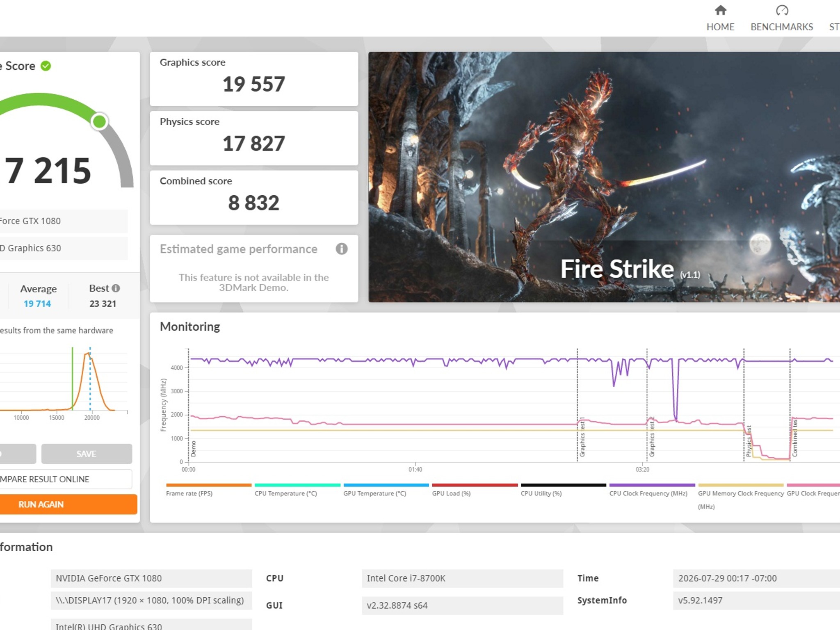Viewport: 840px width, 630px height.
Task: Click the Estimated game performance info icon
Action: tap(341, 249)
